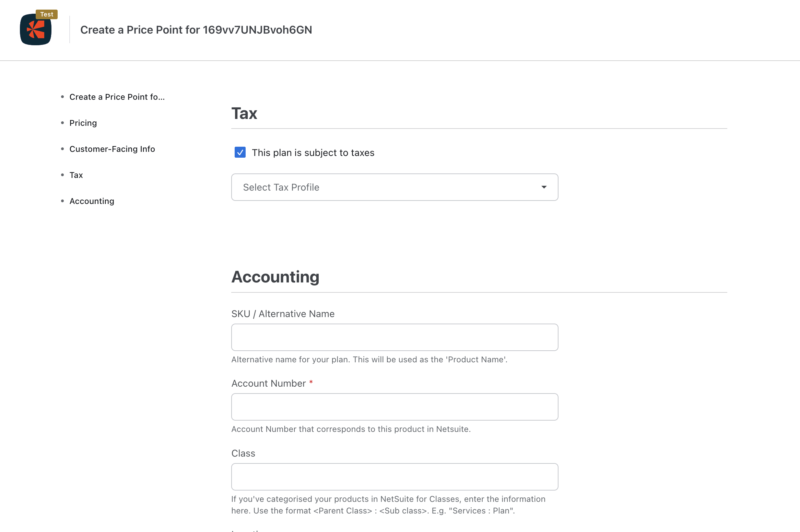800x532 pixels.
Task: Select Tax in the sidebar navigation
Action: pos(76,175)
